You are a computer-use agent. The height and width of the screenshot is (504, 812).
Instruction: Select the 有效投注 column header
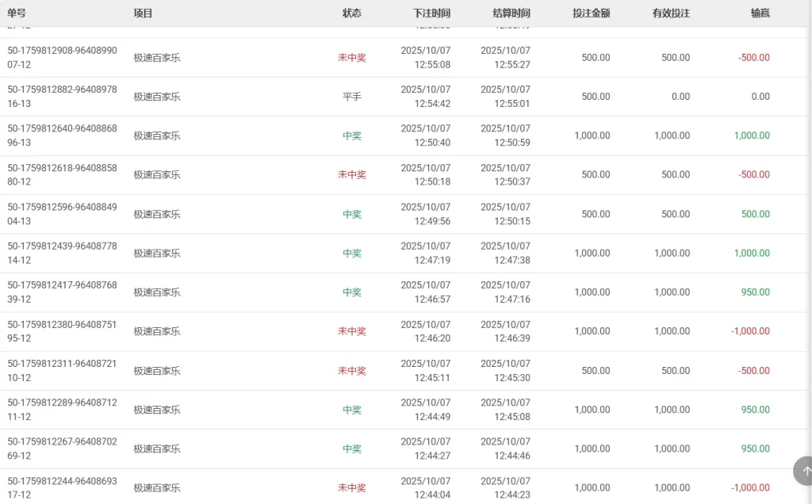point(670,13)
